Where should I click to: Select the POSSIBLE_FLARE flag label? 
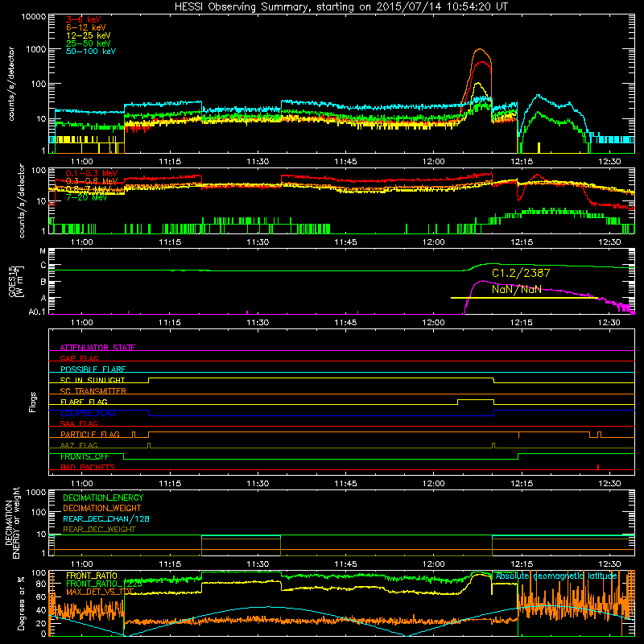pyautogui.click(x=93, y=369)
